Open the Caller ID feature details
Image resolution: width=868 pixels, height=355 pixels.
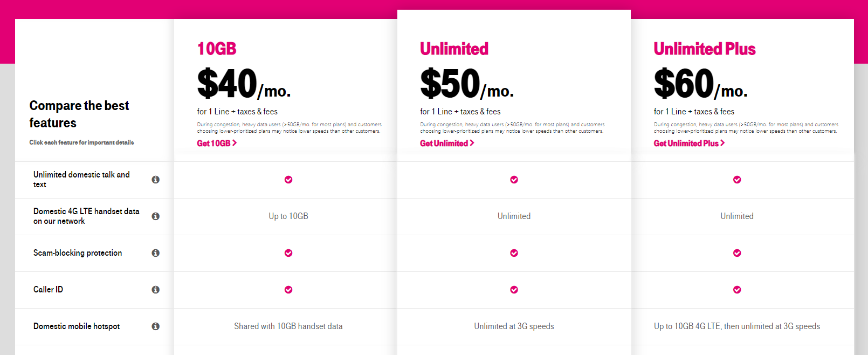click(x=48, y=290)
